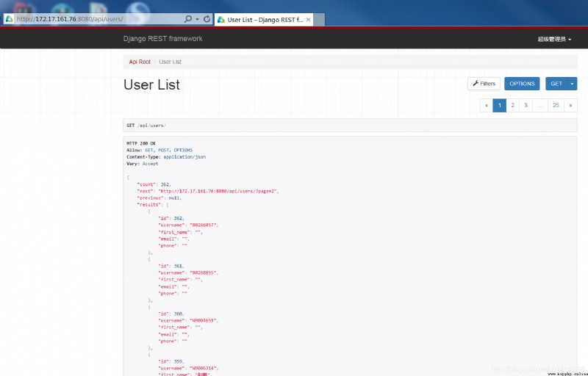The height and width of the screenshot is (376, 588).
Task: Click the "id": 361 value
Action: pos(178,266)
